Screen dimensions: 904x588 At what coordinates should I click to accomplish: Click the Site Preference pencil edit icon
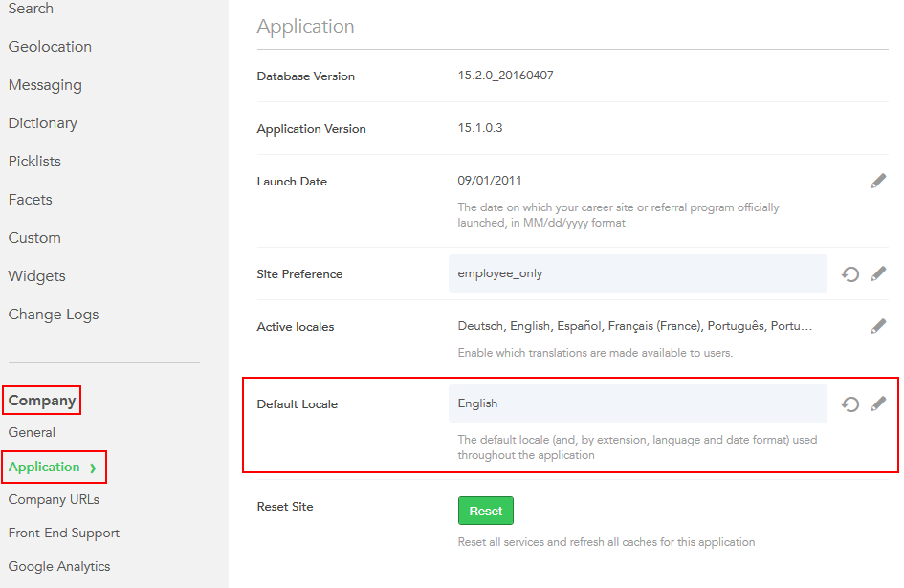pyautogui.click(x=878, y=274)
